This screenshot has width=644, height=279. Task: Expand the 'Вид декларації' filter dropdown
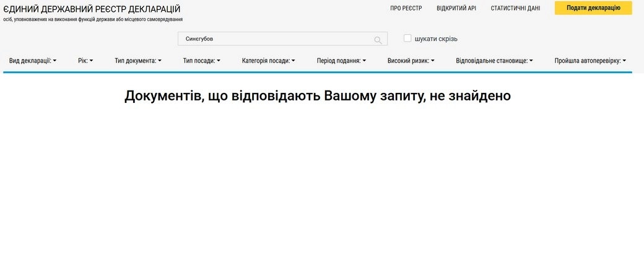click(x=33, y=61)
